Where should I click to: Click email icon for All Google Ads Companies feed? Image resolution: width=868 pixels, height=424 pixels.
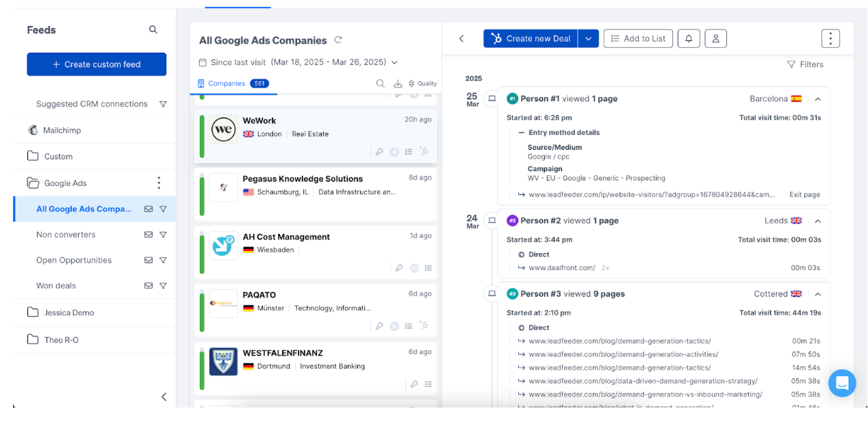(149, 209)
